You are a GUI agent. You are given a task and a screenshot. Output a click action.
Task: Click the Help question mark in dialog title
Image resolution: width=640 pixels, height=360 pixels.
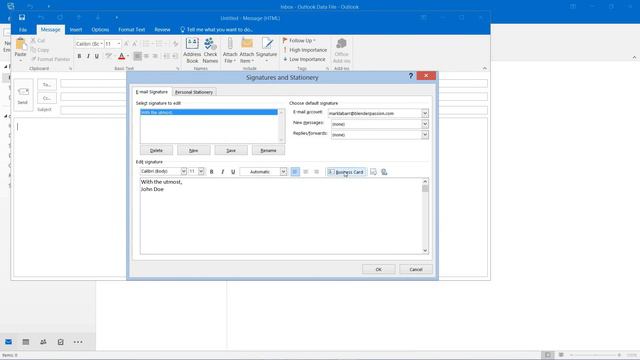(411, 76)
